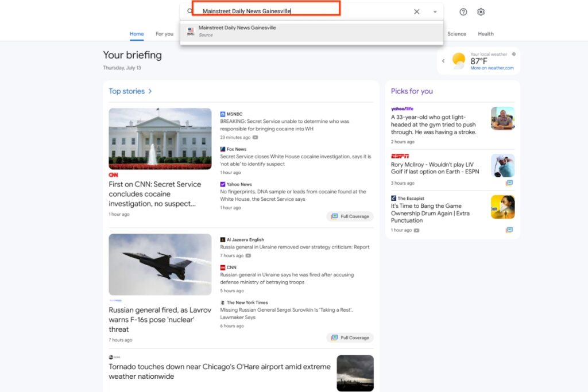Open the More on weather.com link
The height and width of the screenshot is (392, 588).
[492, 68]
